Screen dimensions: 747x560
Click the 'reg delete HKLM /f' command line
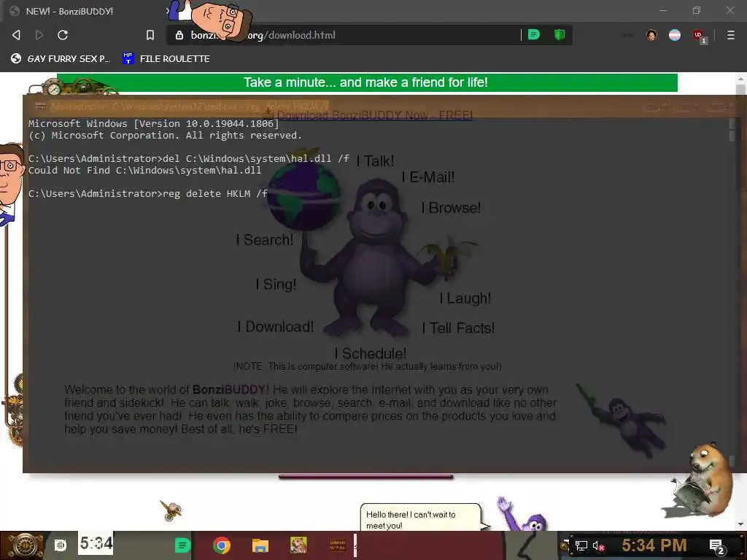click(x=147, y=193)
